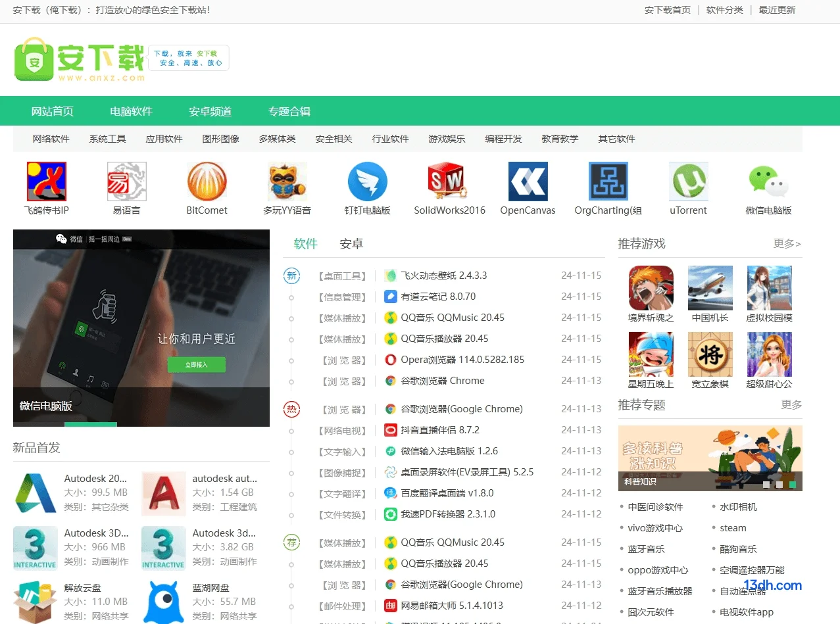Image resolution: width=840 pixels, height=624 pixels.
Task: Click the OpenCanvas icon
Action: (x=528, y=181)
